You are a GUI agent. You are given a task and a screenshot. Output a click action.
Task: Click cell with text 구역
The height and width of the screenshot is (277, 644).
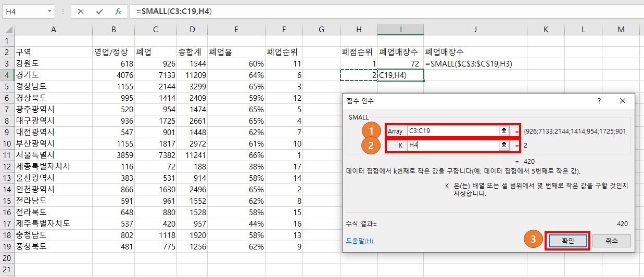click(53, 52)
